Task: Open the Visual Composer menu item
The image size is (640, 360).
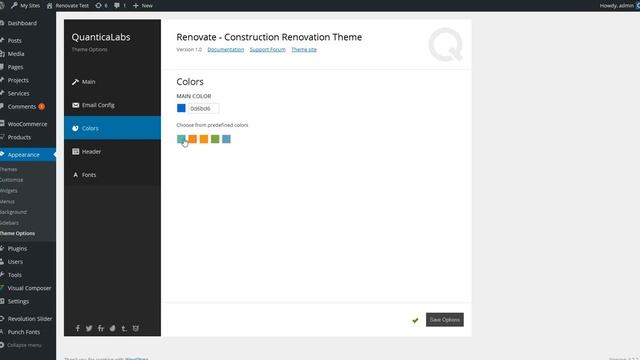Action: pos(29,288)
